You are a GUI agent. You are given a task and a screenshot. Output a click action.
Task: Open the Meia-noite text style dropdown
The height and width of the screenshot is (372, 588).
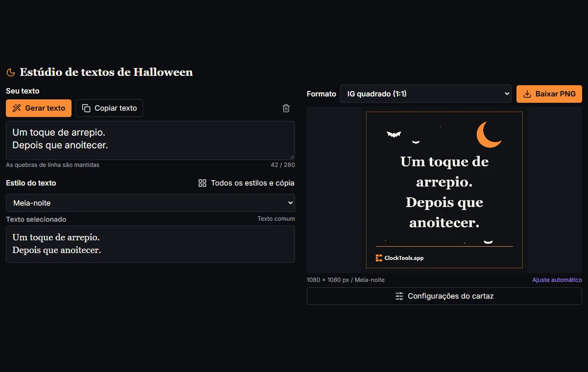[150, 203]
